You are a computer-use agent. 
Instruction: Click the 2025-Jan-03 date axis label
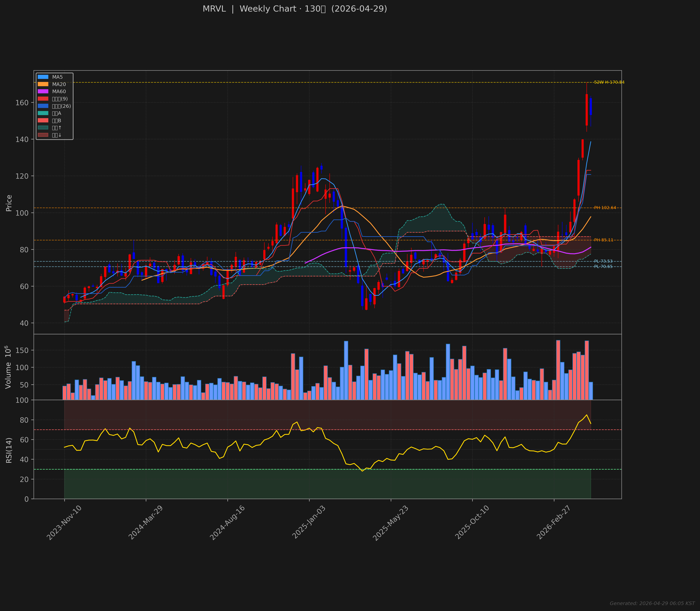point(309,523)
